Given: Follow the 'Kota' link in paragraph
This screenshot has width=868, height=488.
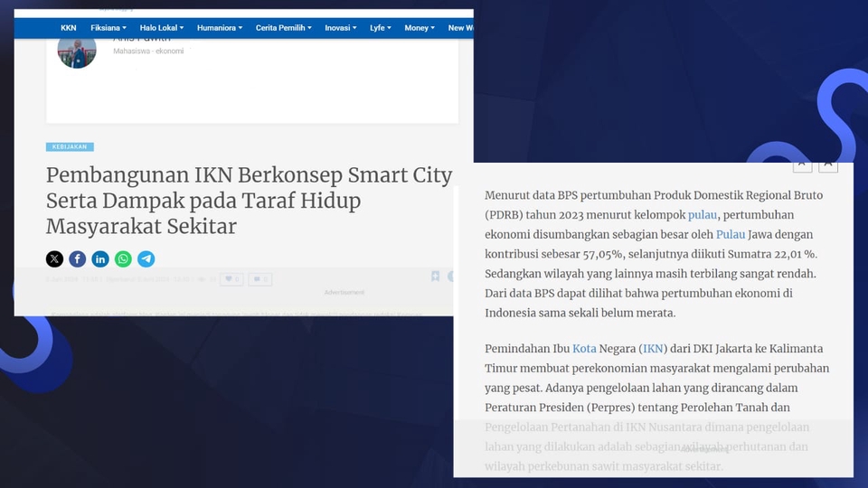Looking at the screenshot, I should click(584, 349).
